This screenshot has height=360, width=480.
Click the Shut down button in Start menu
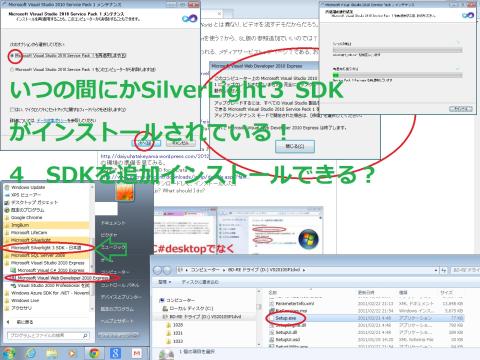(118, 335)
